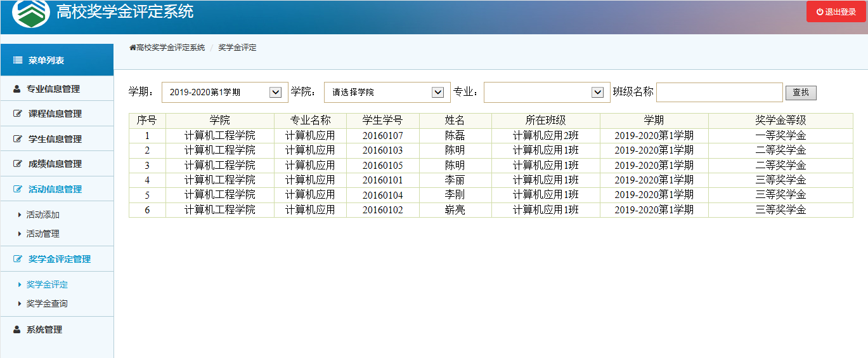Click the green system logo icon
The height and width of the screenshot is (358, 868).
tap(30, 12)
